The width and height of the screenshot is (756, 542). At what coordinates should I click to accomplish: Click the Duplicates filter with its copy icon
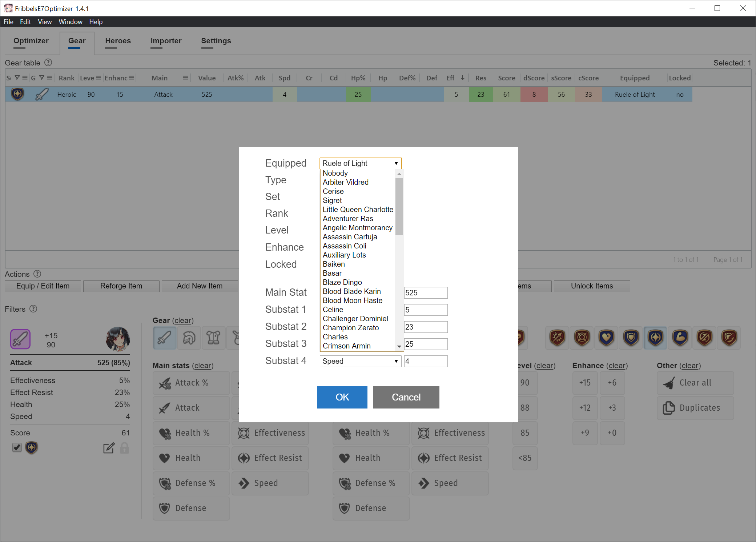695,408
